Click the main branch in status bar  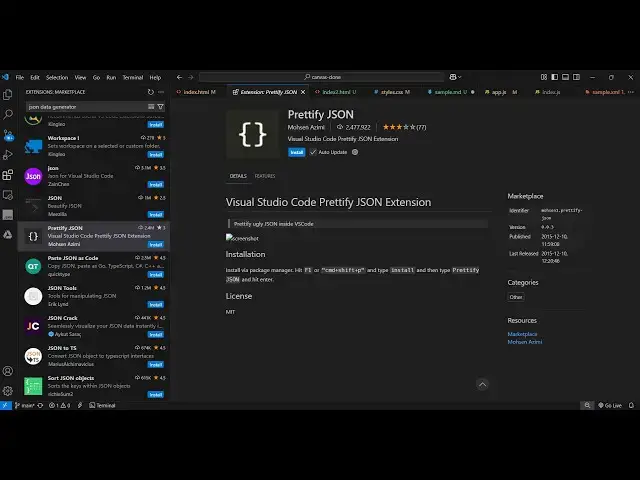(24, 405)
